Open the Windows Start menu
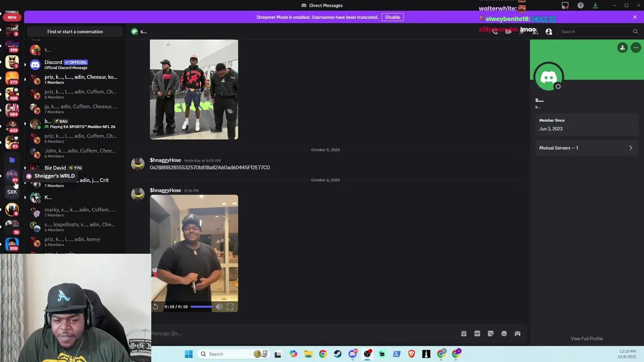The height and width of the screenshot is (362, 644). coord(189,354)
